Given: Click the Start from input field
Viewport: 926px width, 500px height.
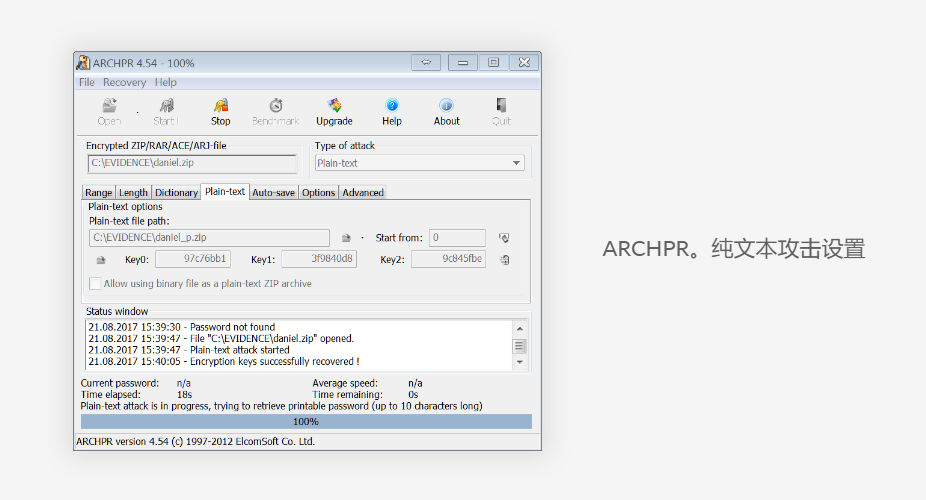Looking at the screenshot, I should coord(457,238).
